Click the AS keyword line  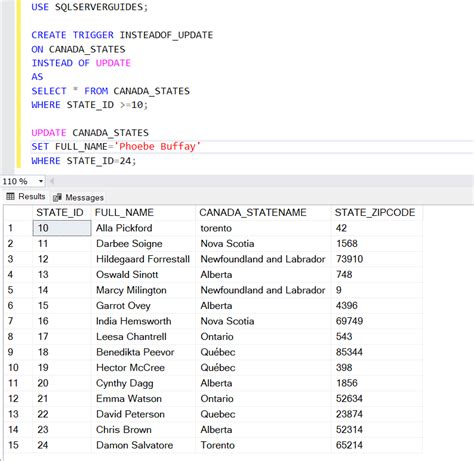pos(37,77)
